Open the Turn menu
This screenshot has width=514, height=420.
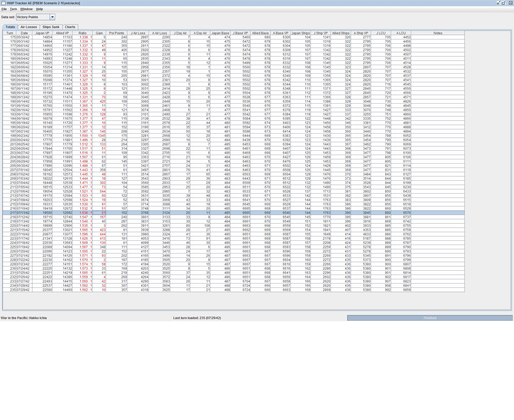pos(13,9)
